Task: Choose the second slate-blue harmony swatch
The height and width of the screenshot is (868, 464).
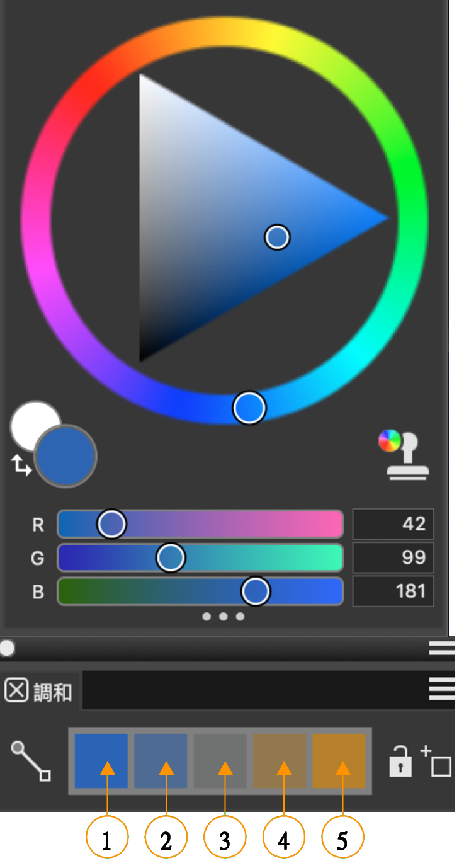Action: click(x=161, y=760)
